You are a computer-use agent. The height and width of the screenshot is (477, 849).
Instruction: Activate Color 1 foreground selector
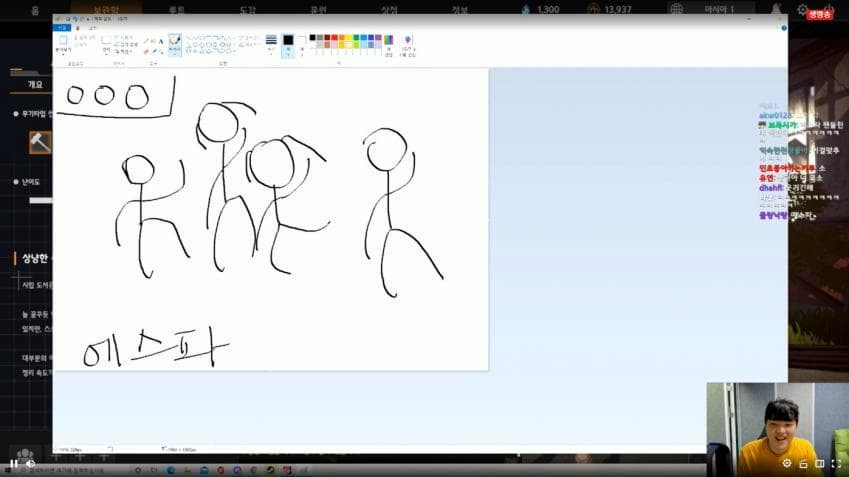[x=288, y=45]
